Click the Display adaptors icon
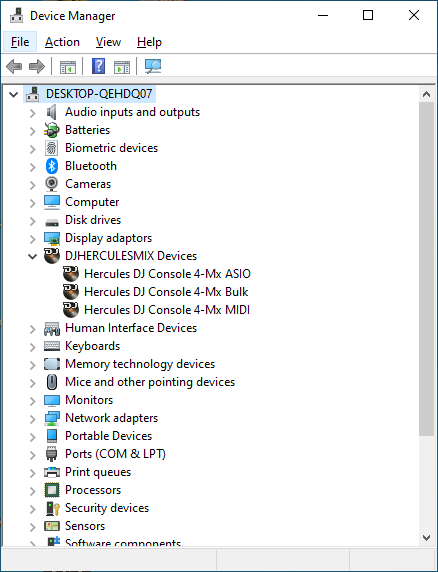This screenshot has height=572, width=438. tap(52, 238)
